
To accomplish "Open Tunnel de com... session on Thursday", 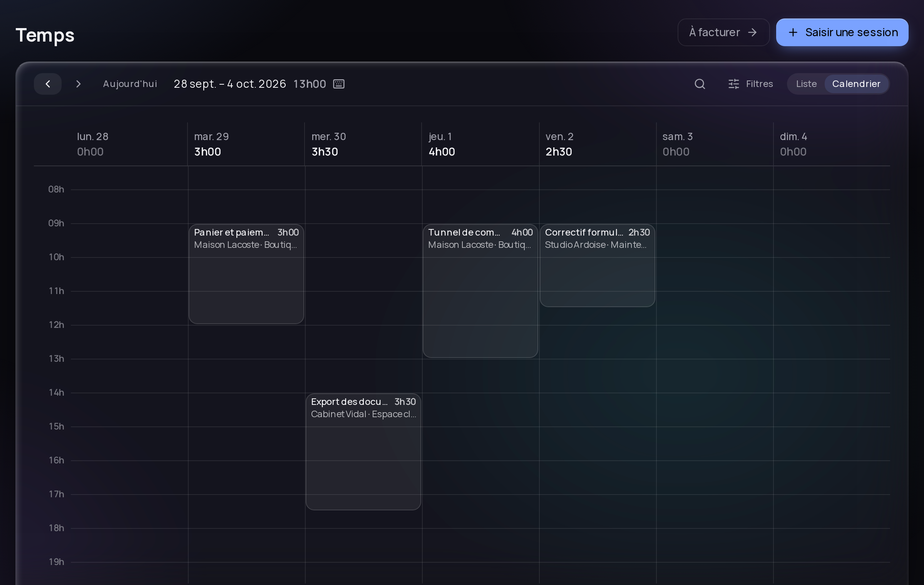I will click(480, 291).
